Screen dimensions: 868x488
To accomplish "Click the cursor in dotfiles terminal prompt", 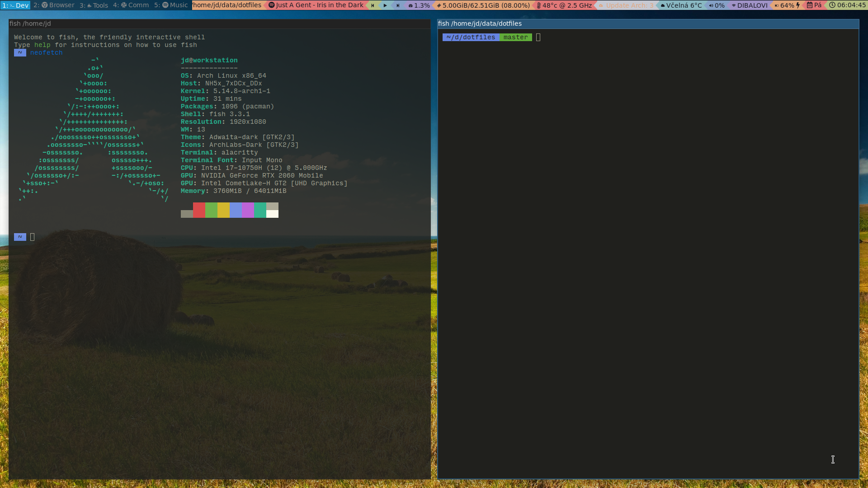I will 538,38.
